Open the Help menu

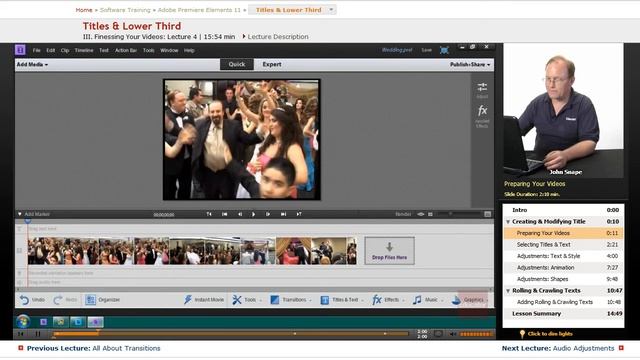pos(189,50)
